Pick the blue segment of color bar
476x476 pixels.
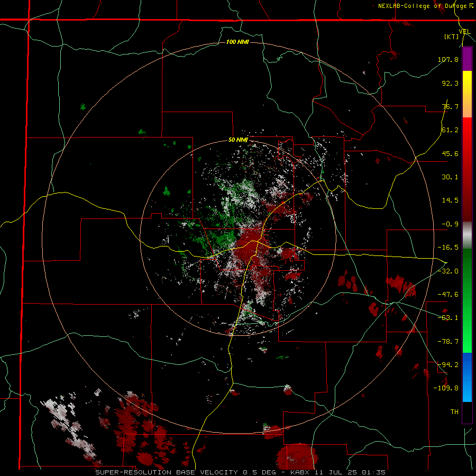[467, 377]
